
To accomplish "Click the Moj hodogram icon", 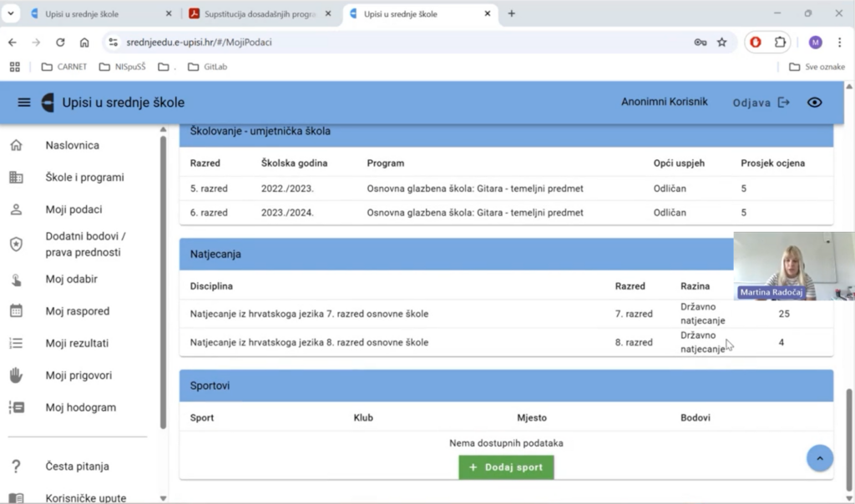I will tap(16, 408).
